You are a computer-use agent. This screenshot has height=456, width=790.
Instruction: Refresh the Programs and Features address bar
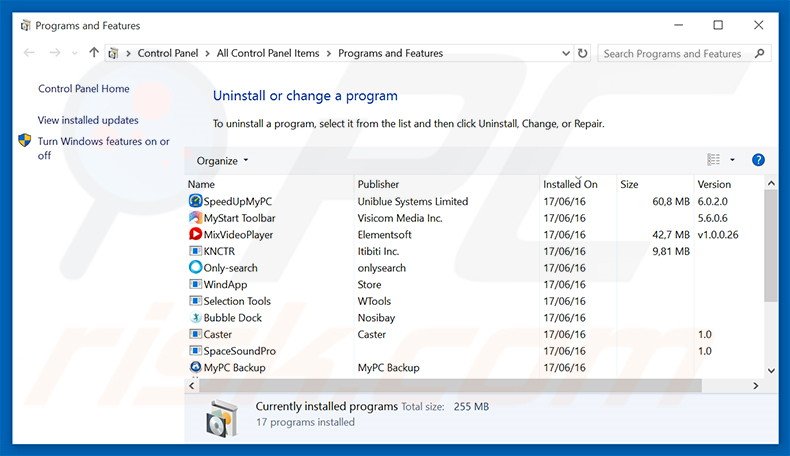click(582, 53)
